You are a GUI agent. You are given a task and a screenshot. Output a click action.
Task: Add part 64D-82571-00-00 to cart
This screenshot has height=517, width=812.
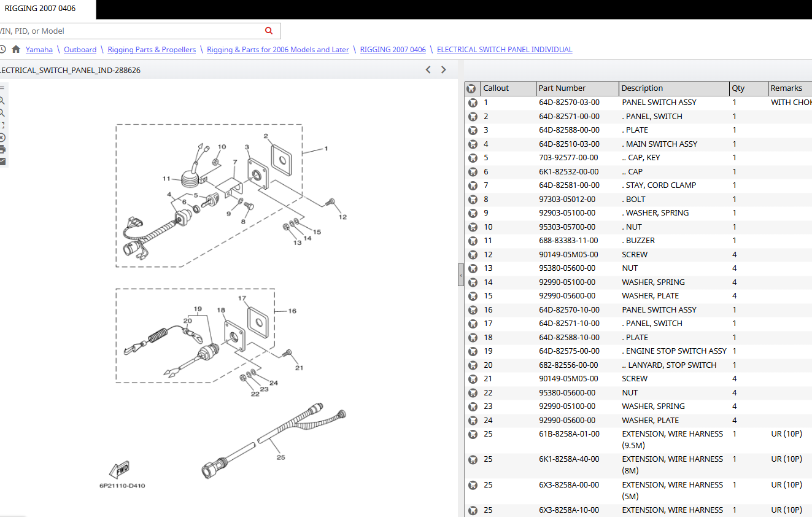coord(473,117)
